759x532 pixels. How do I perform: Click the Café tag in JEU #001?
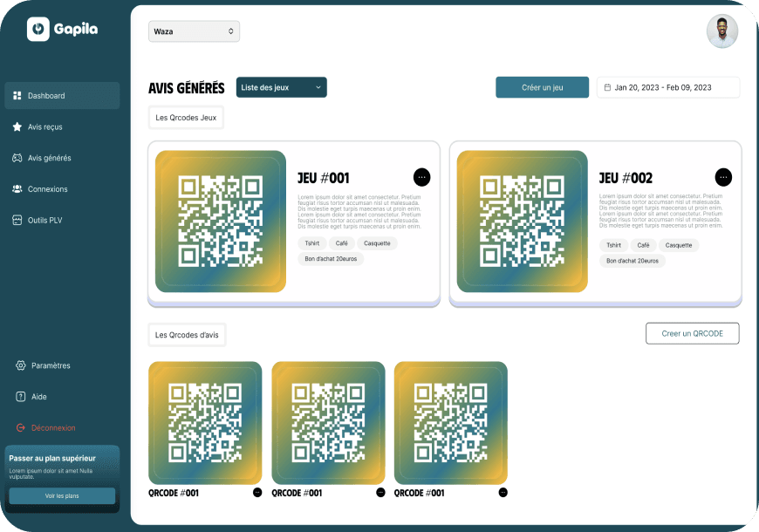(342, 243)
